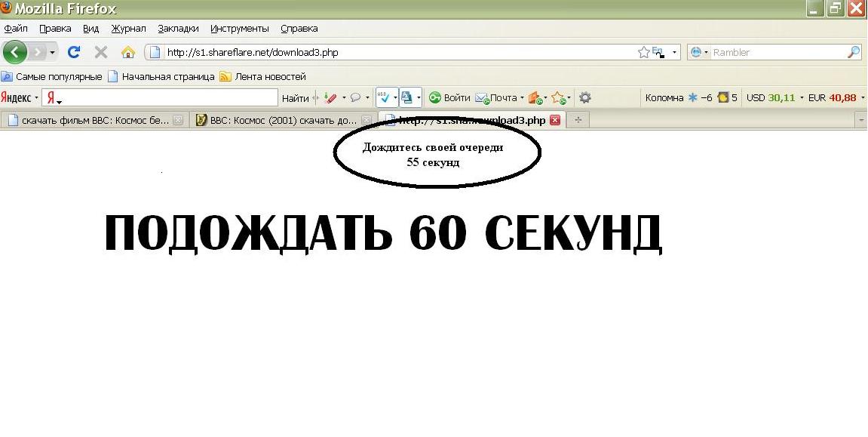Click the Rambler search magnifier icon
The width and height of the screenshot is (868, 437).
(854, 52)
